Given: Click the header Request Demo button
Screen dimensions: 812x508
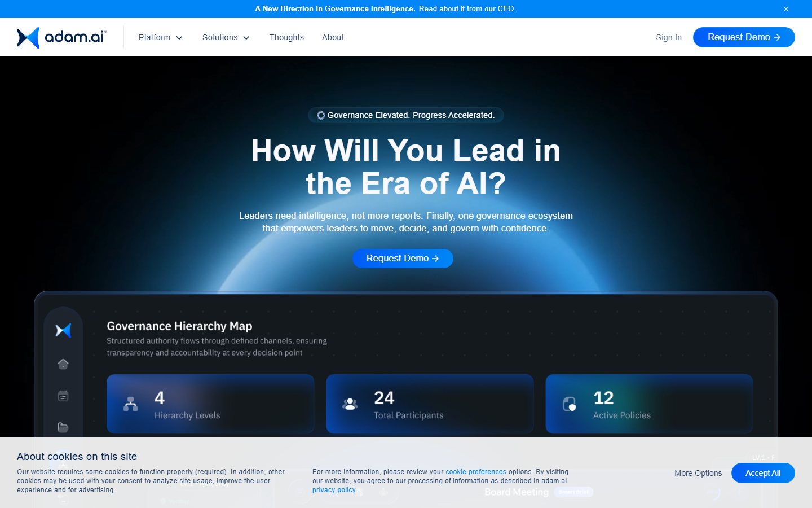Looking at the screenshot, I should coord(744,37).
